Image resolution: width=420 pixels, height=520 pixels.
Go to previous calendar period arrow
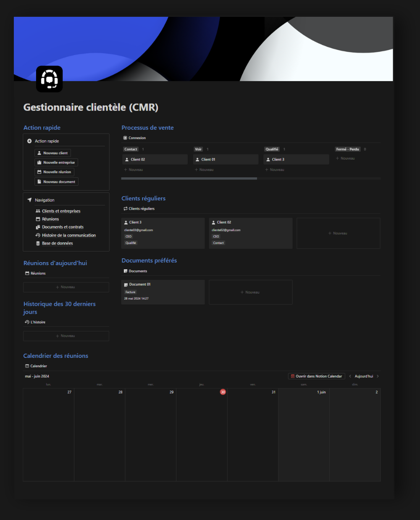pos(350,376)
